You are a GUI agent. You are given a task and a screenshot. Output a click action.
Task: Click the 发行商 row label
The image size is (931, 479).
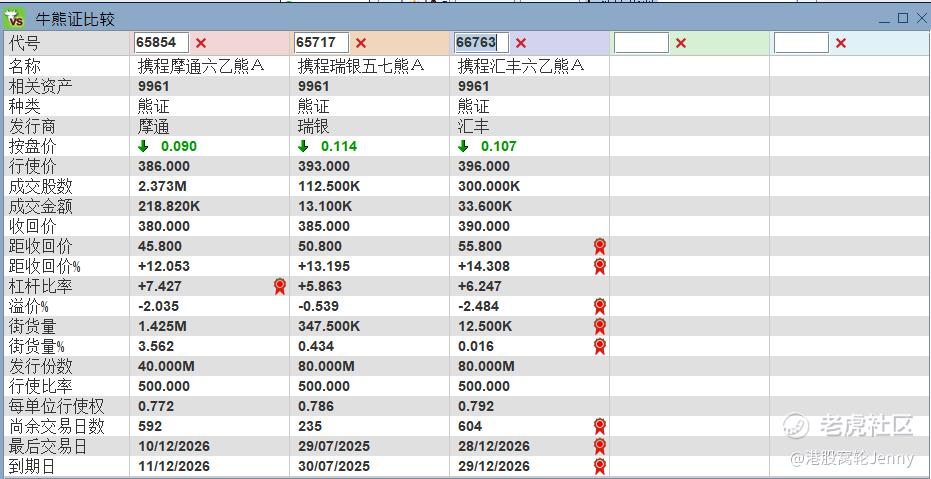33,126
